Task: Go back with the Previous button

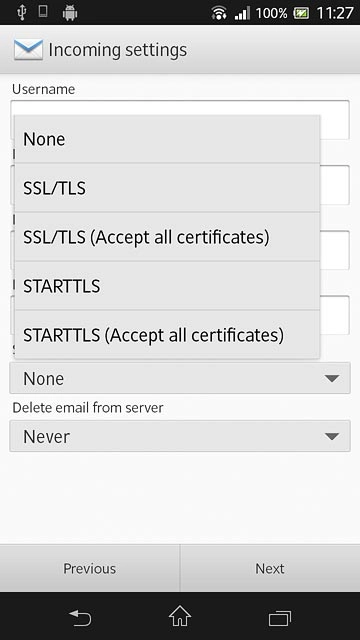Action: pyautogui.click(x=90, y=568)
